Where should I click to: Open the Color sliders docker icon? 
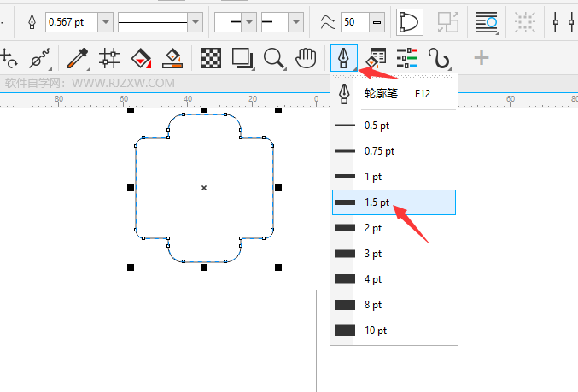click(407, 58)
